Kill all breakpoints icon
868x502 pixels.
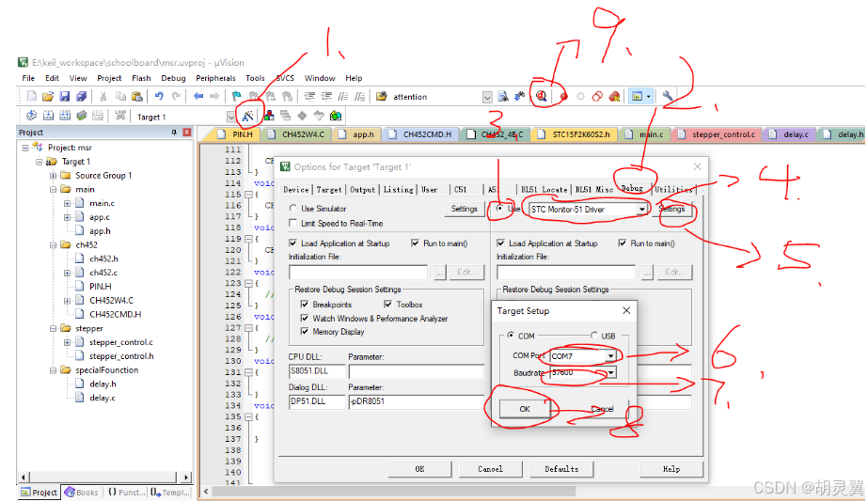(x=614, y=96)
